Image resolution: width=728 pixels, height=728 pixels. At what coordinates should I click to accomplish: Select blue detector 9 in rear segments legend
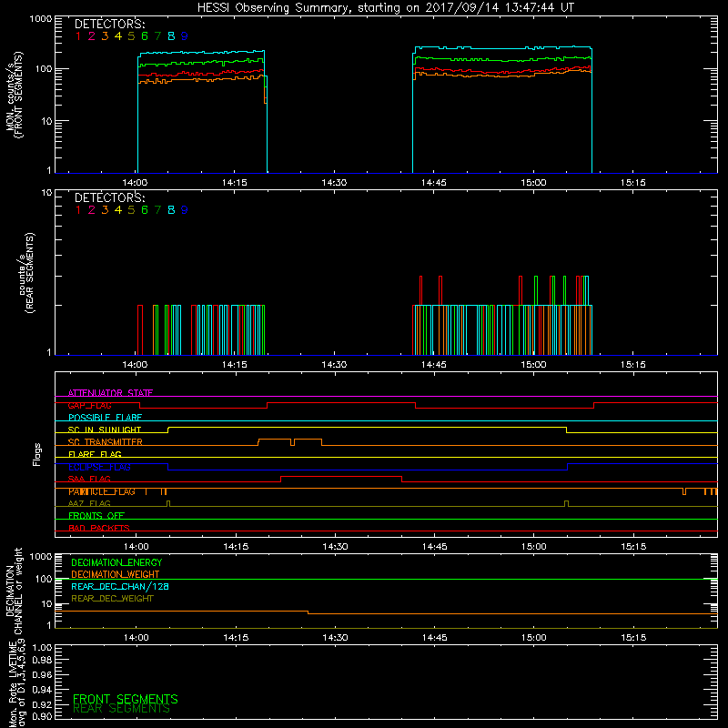(x=185, y=210)
